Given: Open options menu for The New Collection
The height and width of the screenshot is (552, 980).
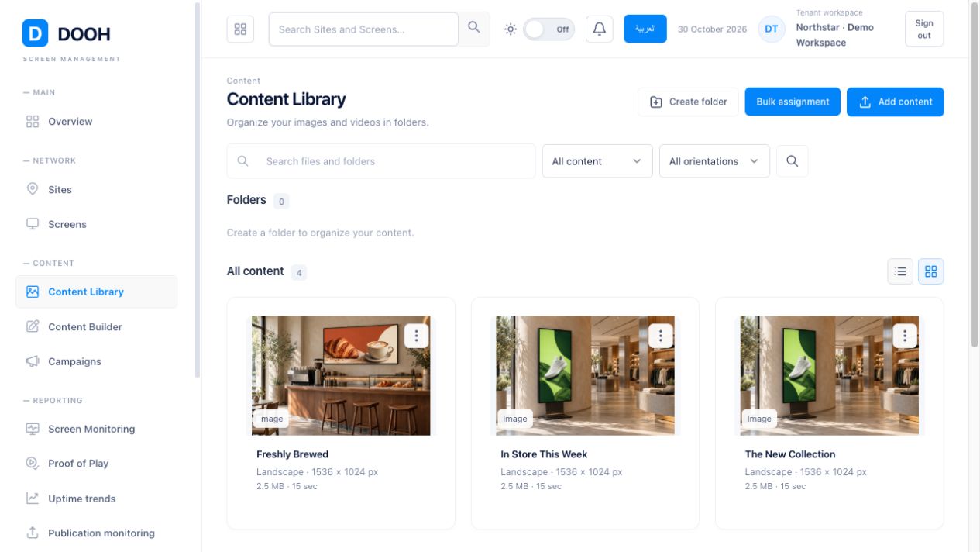Looking at the screenshot, I should point(905,336).
